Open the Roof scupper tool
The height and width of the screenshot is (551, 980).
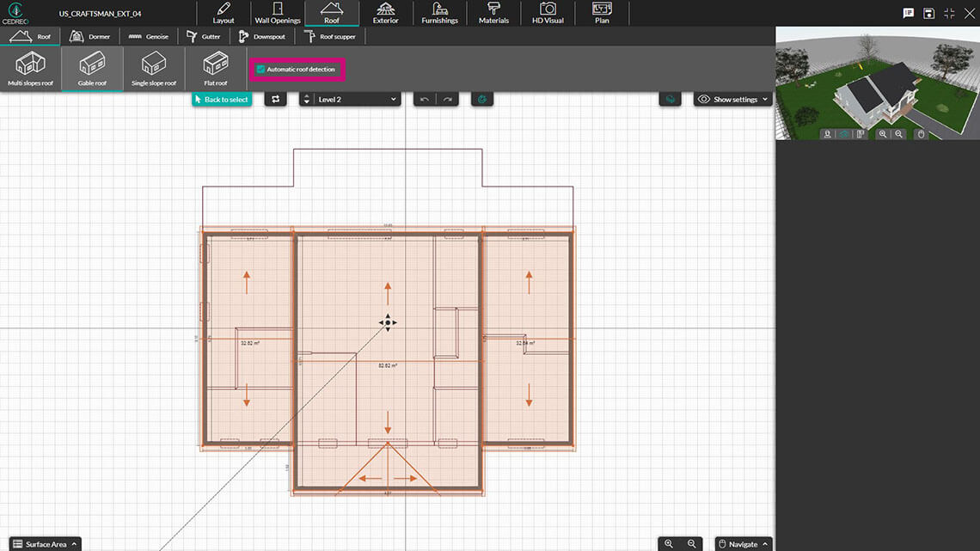pyautogui.click(x=330, y=36)
